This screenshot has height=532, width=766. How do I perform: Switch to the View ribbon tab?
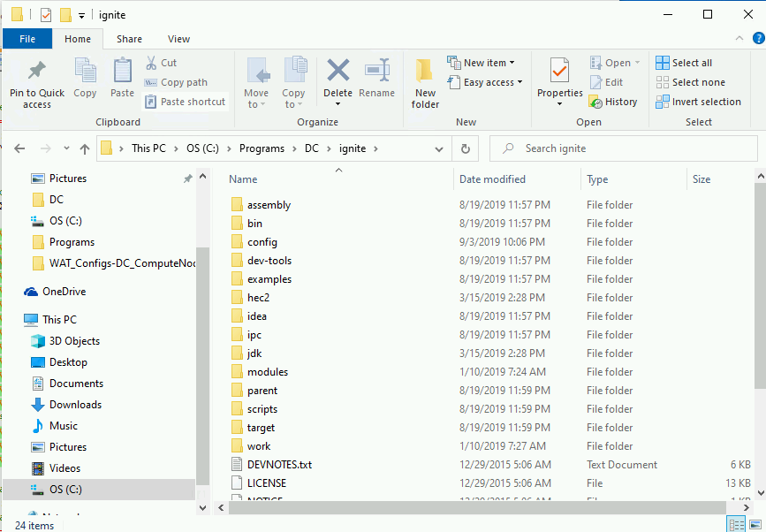click(x=178, y=39)
